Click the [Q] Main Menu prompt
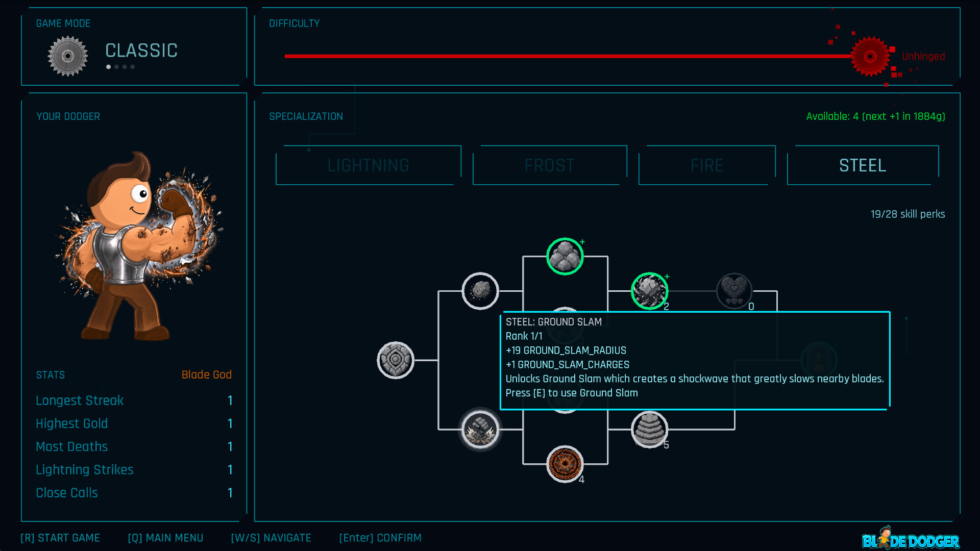980x551 pixels. (x=165, y=538)
